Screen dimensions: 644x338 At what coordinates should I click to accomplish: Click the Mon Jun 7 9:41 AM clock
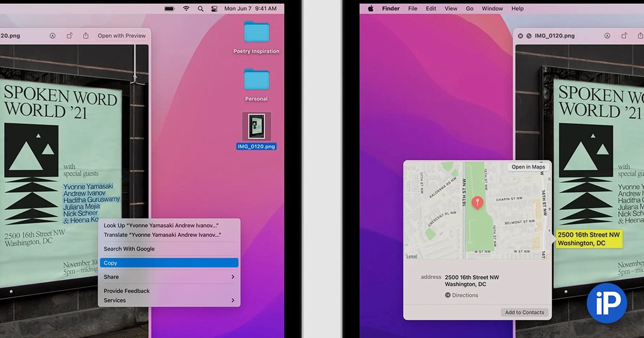(251, 9)
